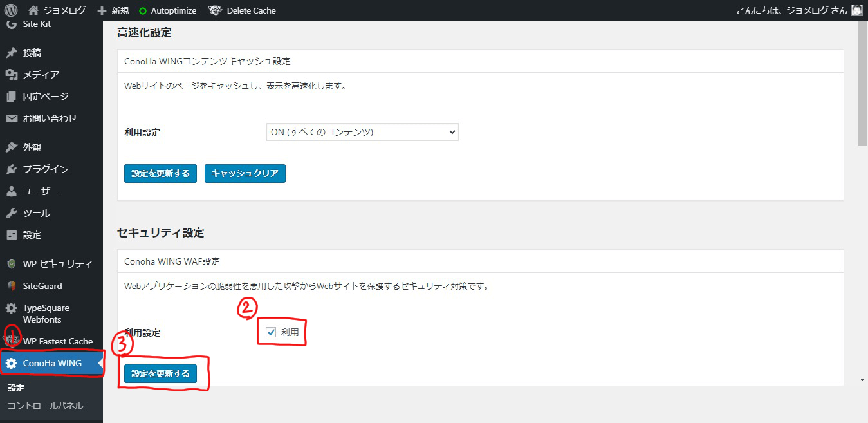Click the plug icon beside プラグイン
Viewport: 868px width, 423px height.
[x=12, y=169]
